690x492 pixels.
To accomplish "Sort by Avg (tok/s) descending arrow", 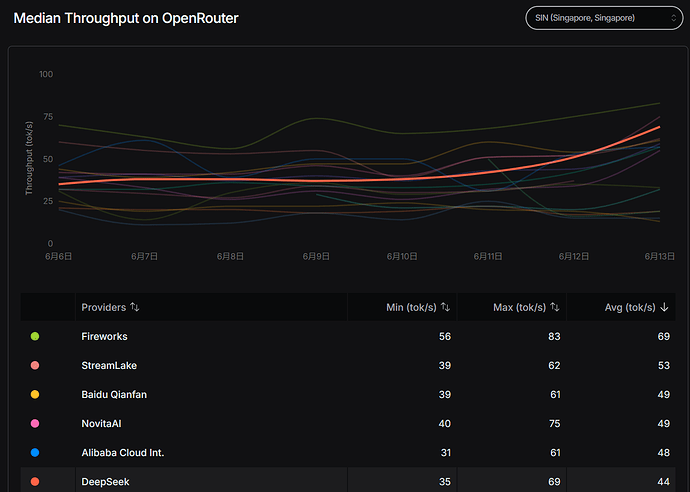I will click(x=664, y=307).
